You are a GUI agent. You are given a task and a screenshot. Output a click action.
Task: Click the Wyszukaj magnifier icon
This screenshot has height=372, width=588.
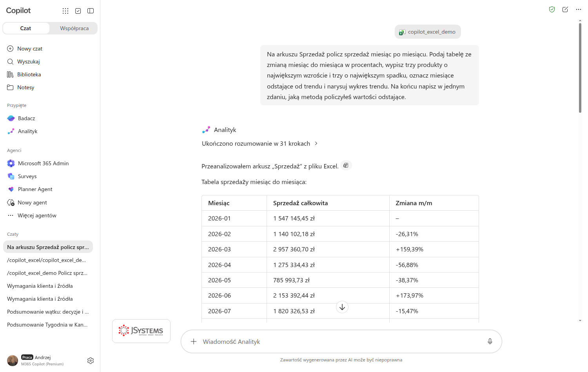pos(10,61)
